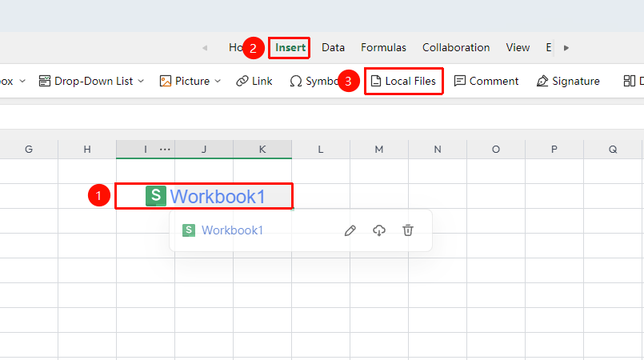Viewport: 644px width, 360px height.
Task: Select column Q header
Action: (x=613, y=150)
